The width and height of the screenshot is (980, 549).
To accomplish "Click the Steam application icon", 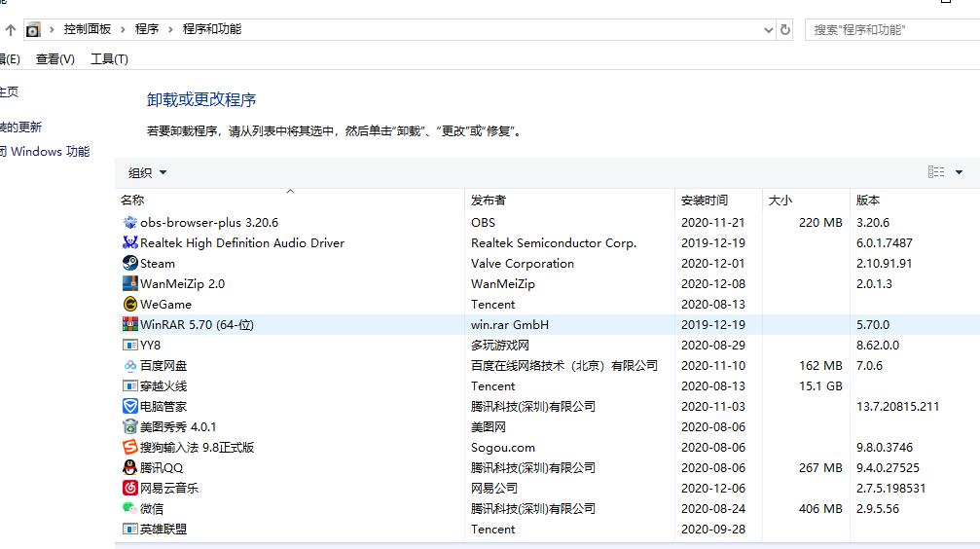I will pos(130,263).
